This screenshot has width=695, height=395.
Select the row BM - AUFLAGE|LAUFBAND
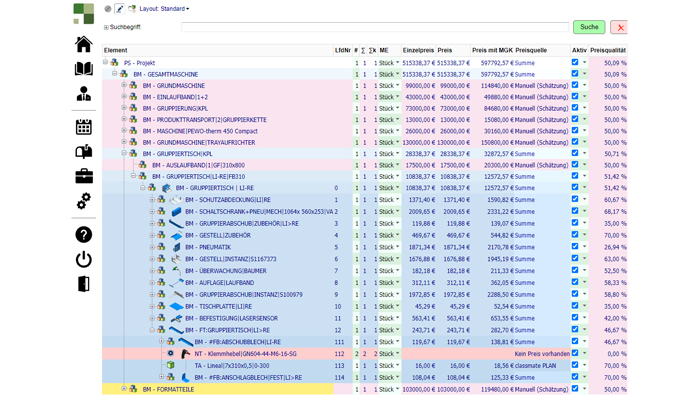365,282
